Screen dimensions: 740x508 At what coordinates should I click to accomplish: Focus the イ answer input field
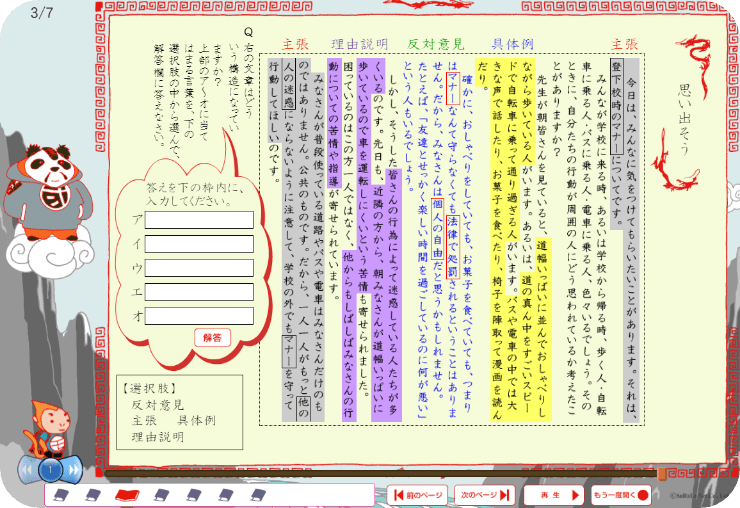(x=198, y=243)
